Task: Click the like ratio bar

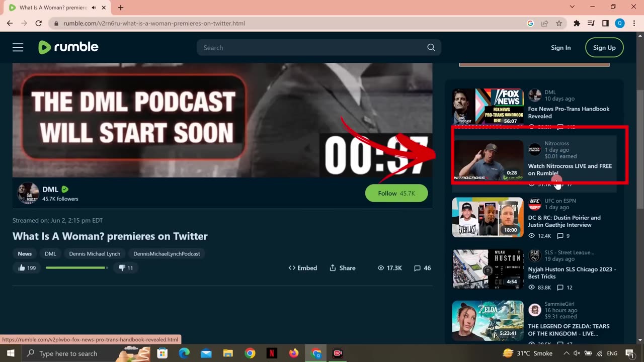Action: 77,268
